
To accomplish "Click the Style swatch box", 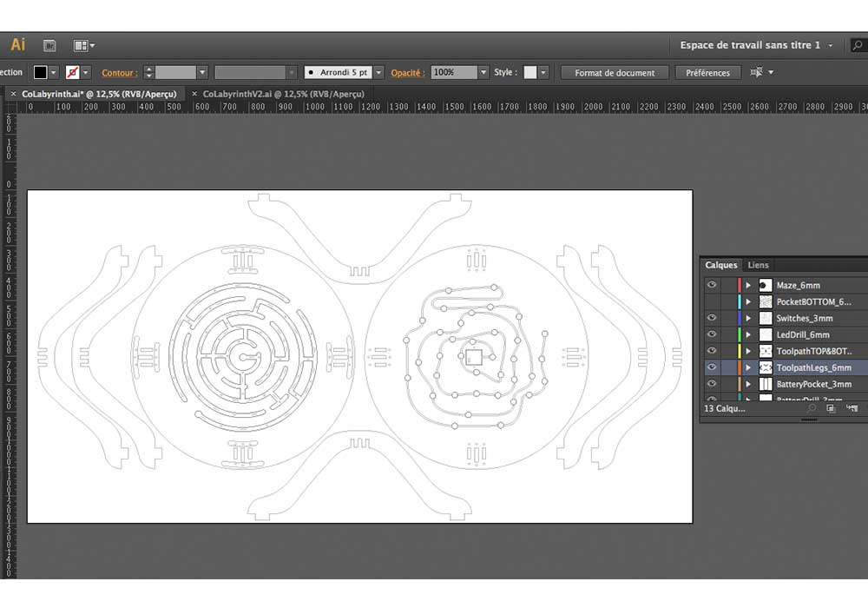I will [x=530, y=73].
